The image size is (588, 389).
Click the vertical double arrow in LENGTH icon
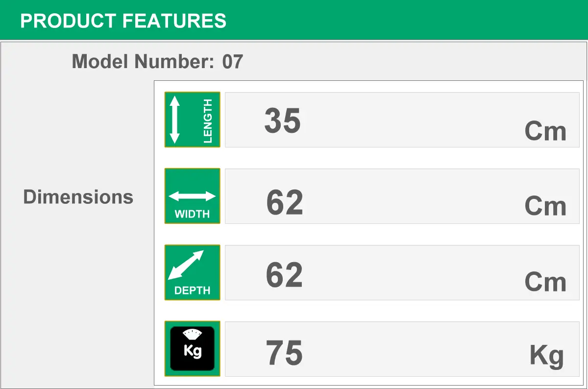pos(175,120)
